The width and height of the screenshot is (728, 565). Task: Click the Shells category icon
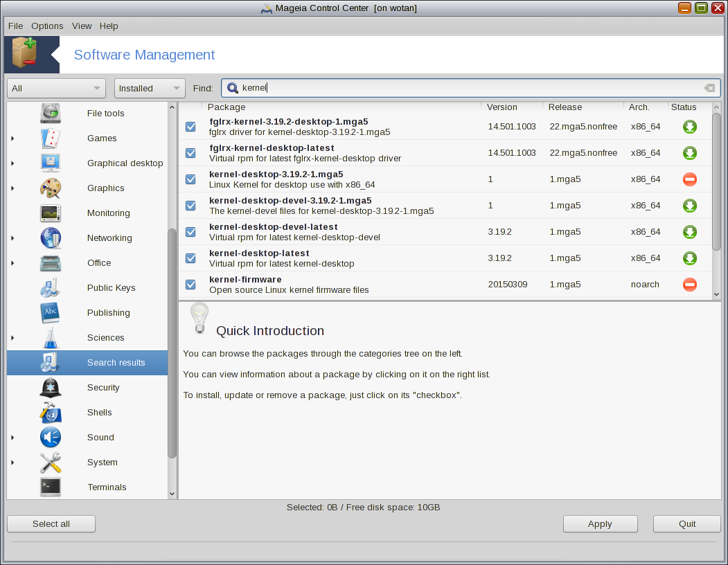51,412
